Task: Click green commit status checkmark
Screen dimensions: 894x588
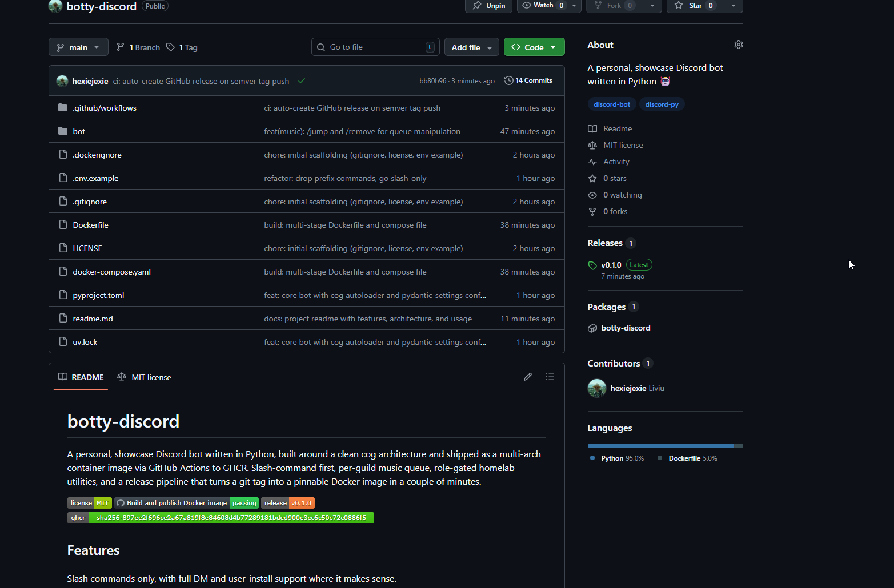Action: [x=302, y=81]
